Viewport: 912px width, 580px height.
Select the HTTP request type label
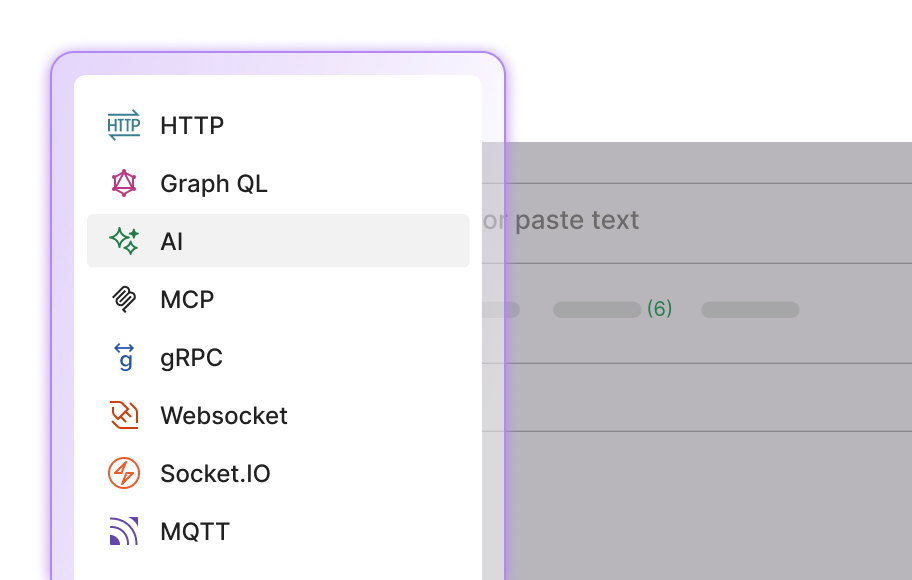pyautogui.click(x=192, y=126)
